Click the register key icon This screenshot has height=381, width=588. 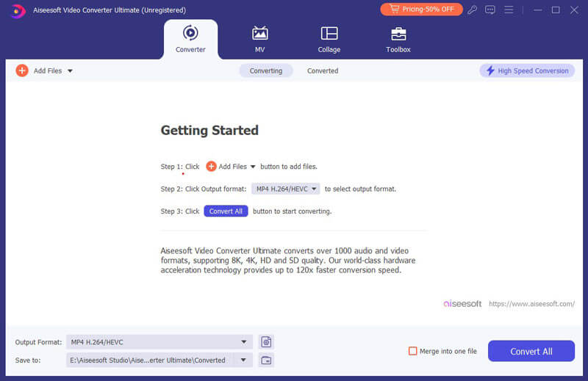click(473, 10)
